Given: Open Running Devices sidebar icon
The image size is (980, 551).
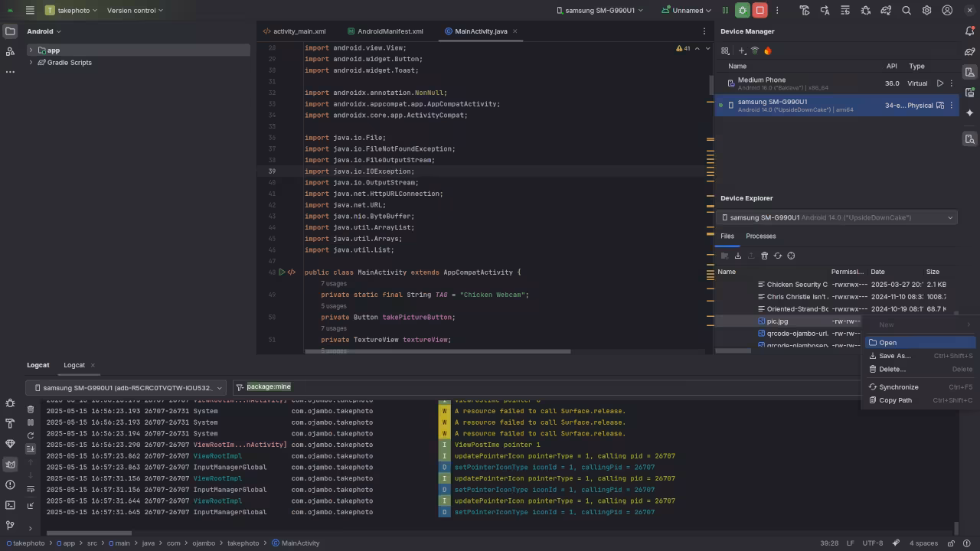Looking at the screenshot, I should pos(969,92).
